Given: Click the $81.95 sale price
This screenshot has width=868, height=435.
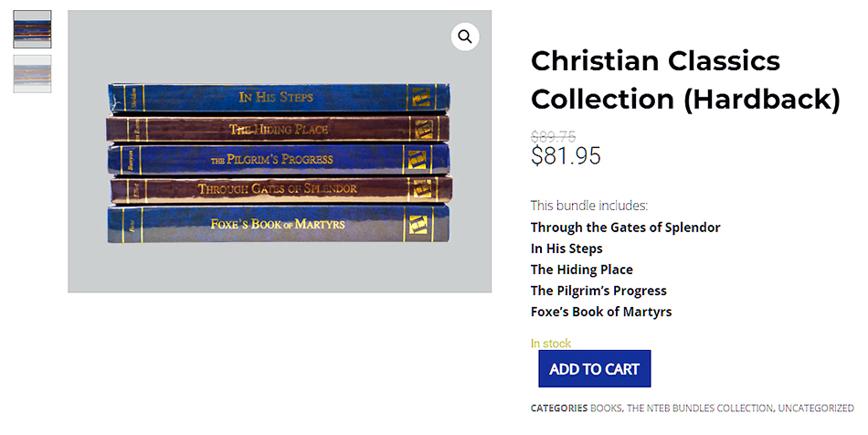Looking at the screenshot, I should point(566,156).
